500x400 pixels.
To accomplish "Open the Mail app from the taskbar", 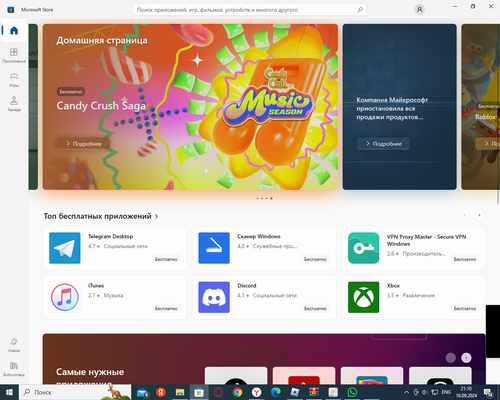I will [143, 393].
